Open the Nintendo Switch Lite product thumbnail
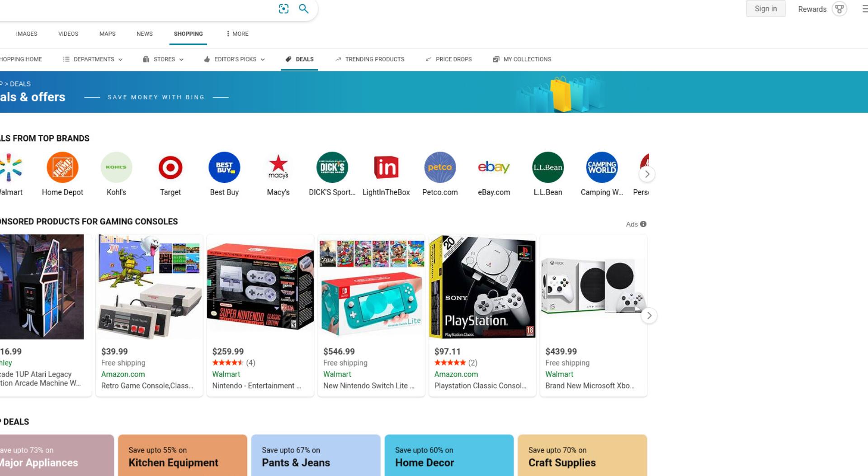The width and height of the screenshot is (868, 476). point(371,287)
